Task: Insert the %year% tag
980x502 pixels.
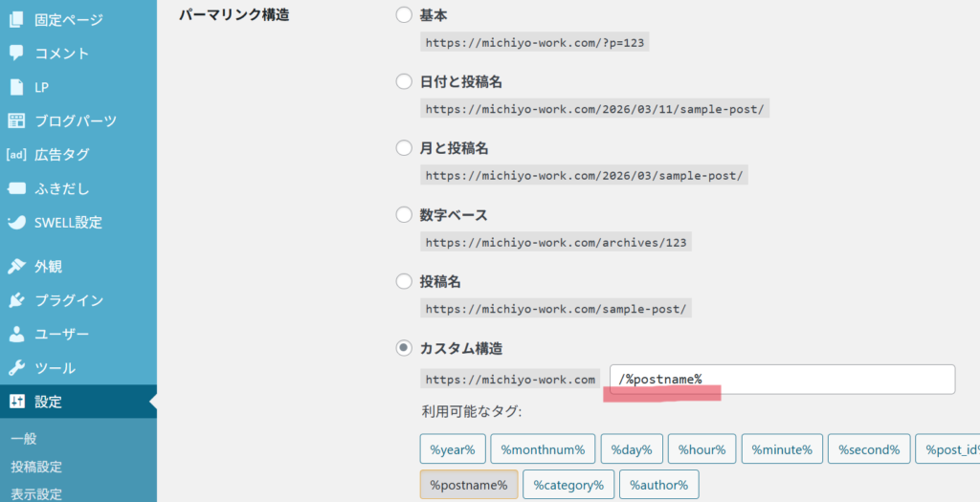Action: pyautogui.click(x=453, y=449)
